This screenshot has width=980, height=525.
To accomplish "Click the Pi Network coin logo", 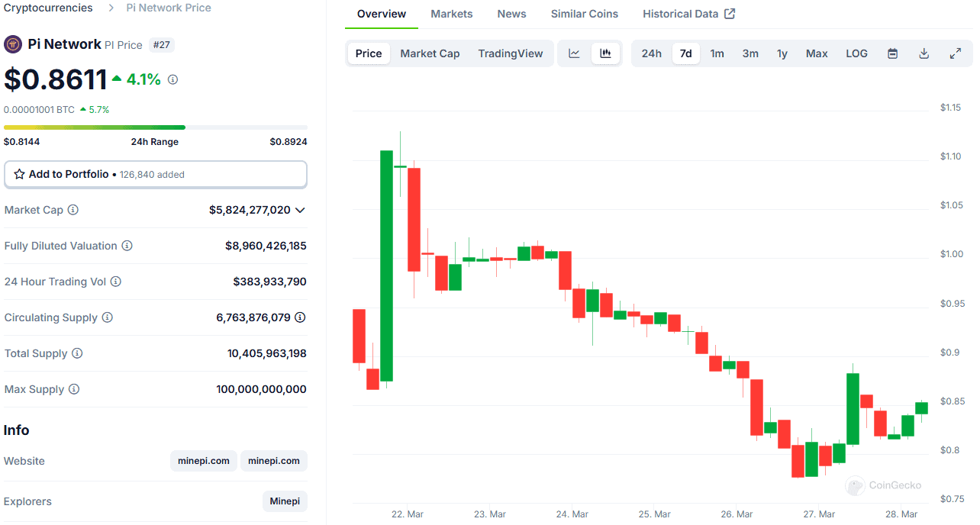I will [x=13, y=44].
